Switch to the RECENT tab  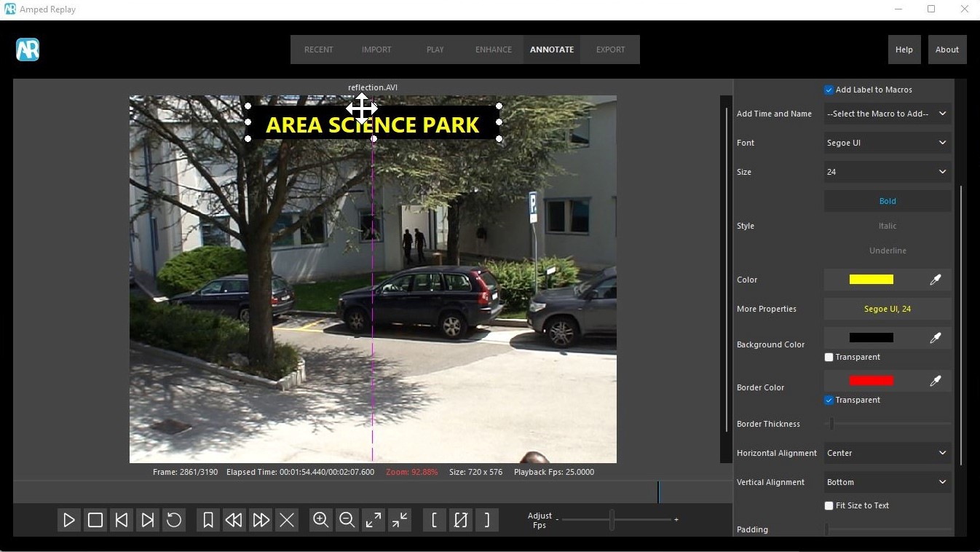319,50
